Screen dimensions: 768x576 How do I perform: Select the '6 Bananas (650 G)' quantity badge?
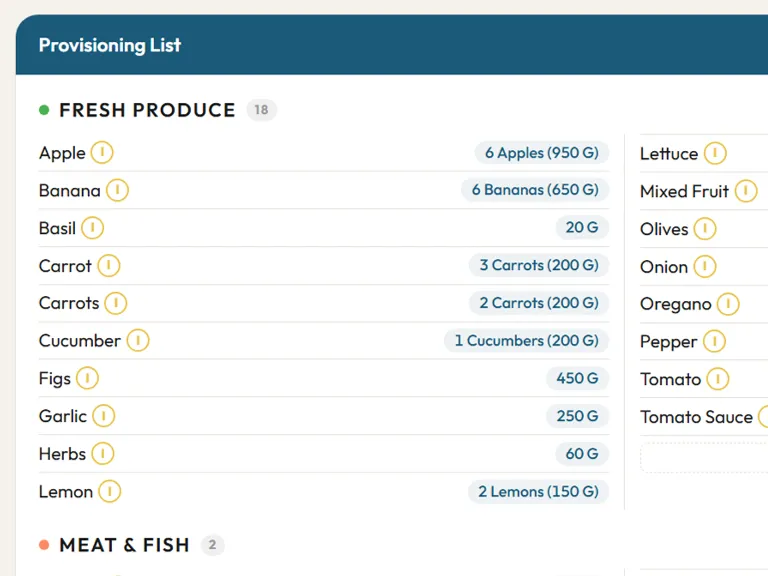[534, 190]
